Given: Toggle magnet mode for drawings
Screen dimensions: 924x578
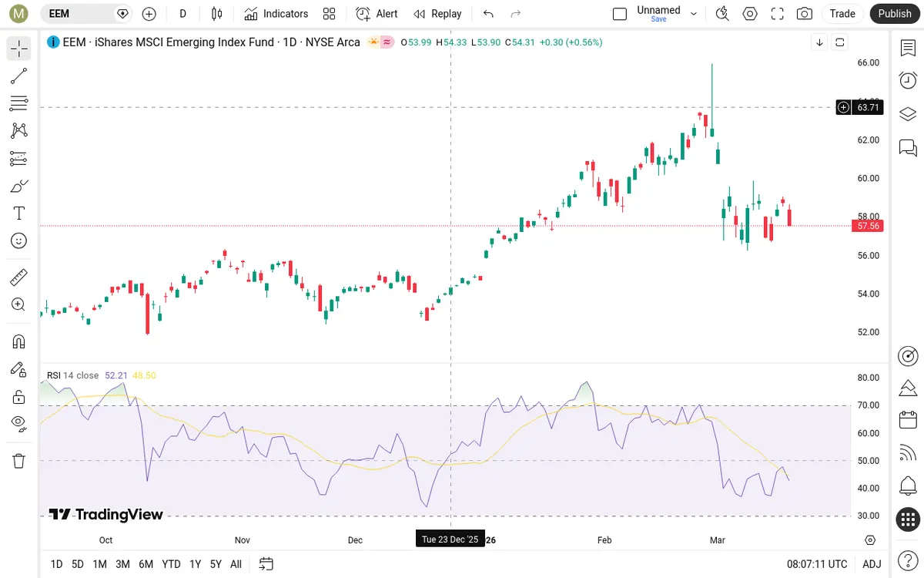Looking at the screenshot, I should 19,341.
